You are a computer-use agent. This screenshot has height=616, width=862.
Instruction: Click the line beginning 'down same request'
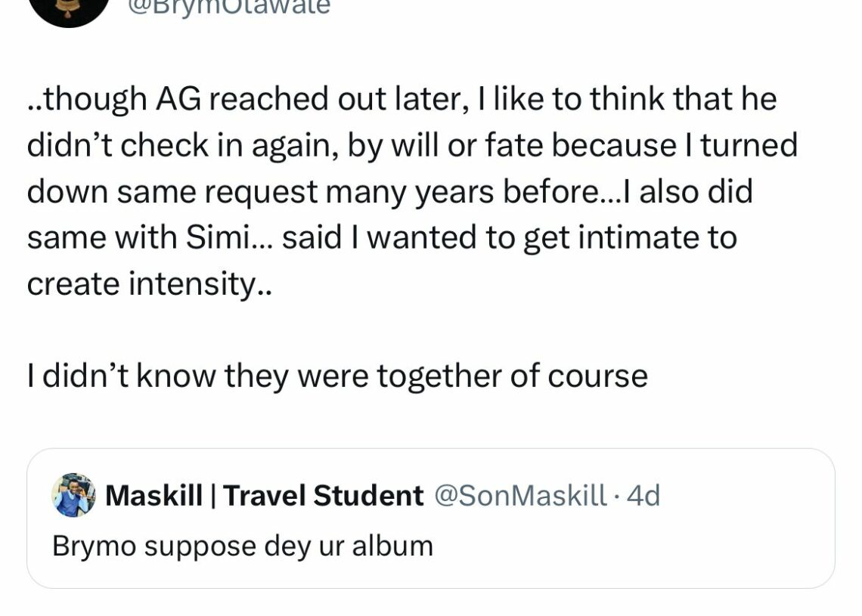pyautogui.click(x=389, y=192)
